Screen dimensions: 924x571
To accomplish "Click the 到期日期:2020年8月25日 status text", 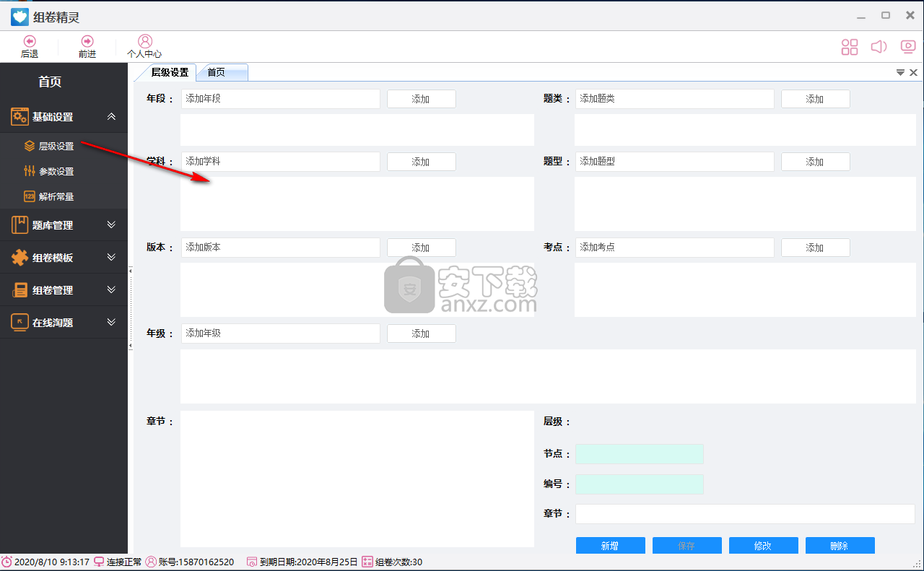I will click(x=309, y=562).
